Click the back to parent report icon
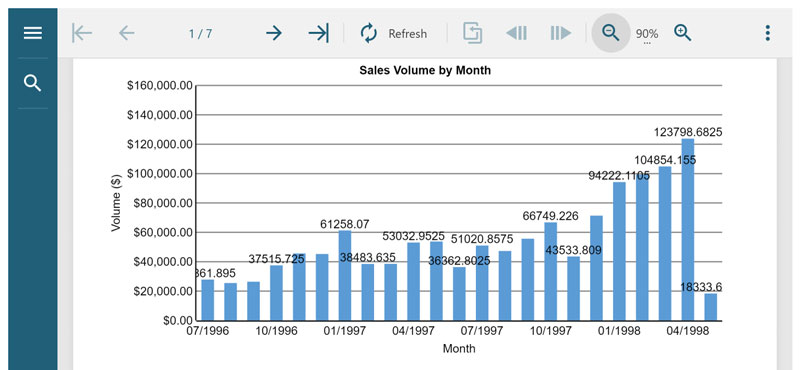Viewport: 800px width, 370px height. click(473, 34)
